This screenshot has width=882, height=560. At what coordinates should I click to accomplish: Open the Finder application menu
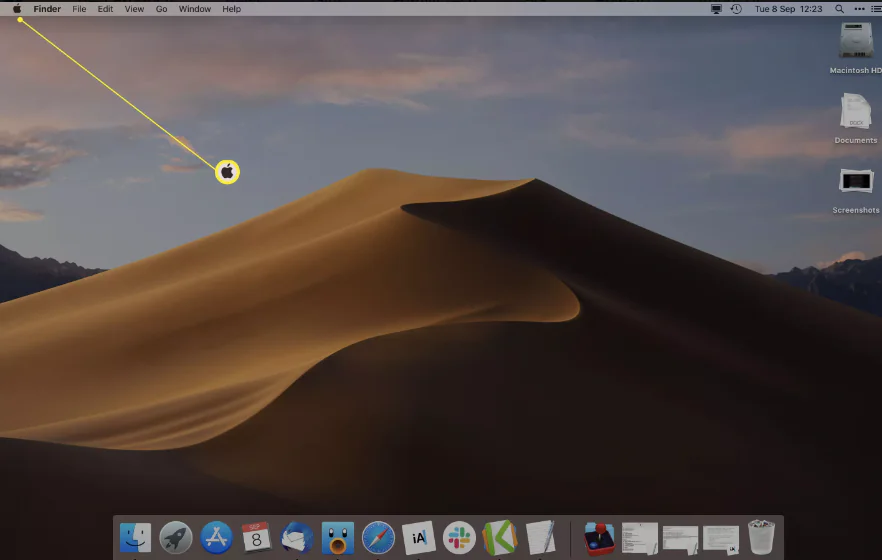[47, 9]
